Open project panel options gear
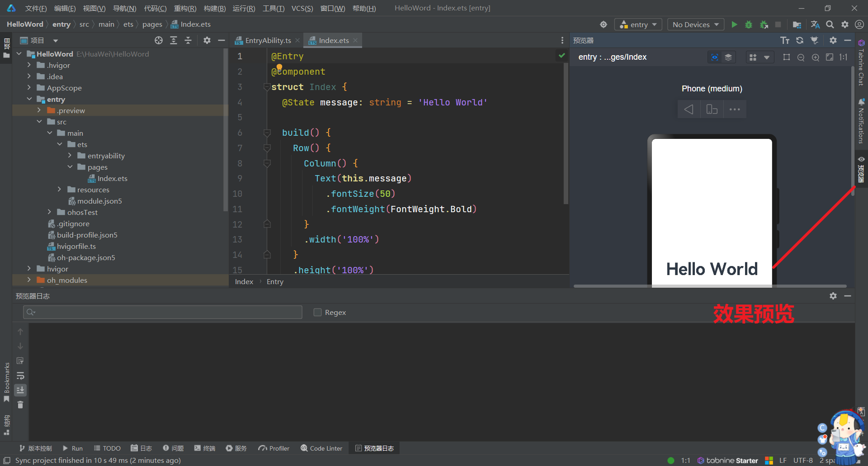868x466 pixels. point(207,41)
